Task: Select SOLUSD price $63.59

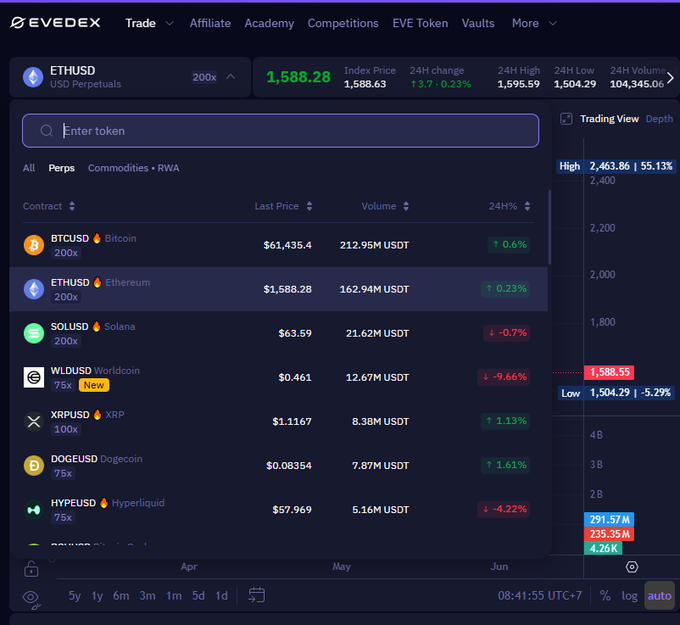Action: [295, 333]
